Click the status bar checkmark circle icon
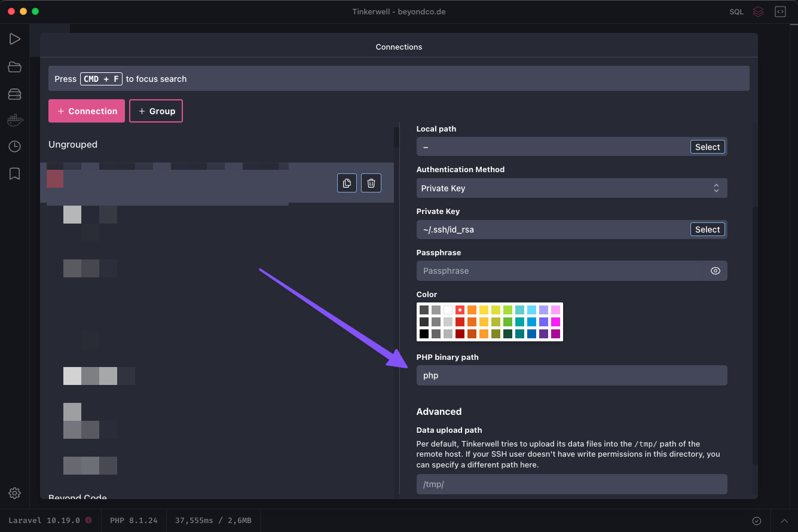The width and height of the screenshot is (798, 532). coord(757,521)
